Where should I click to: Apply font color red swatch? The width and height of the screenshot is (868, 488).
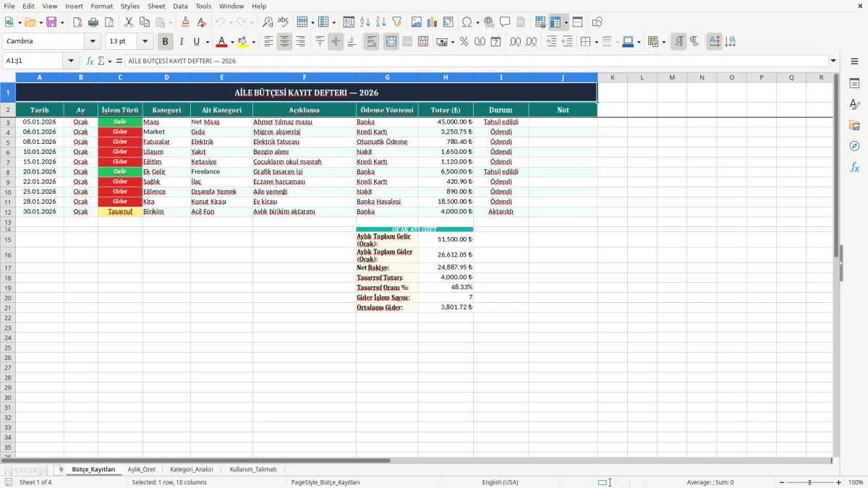tap(222, 42)
